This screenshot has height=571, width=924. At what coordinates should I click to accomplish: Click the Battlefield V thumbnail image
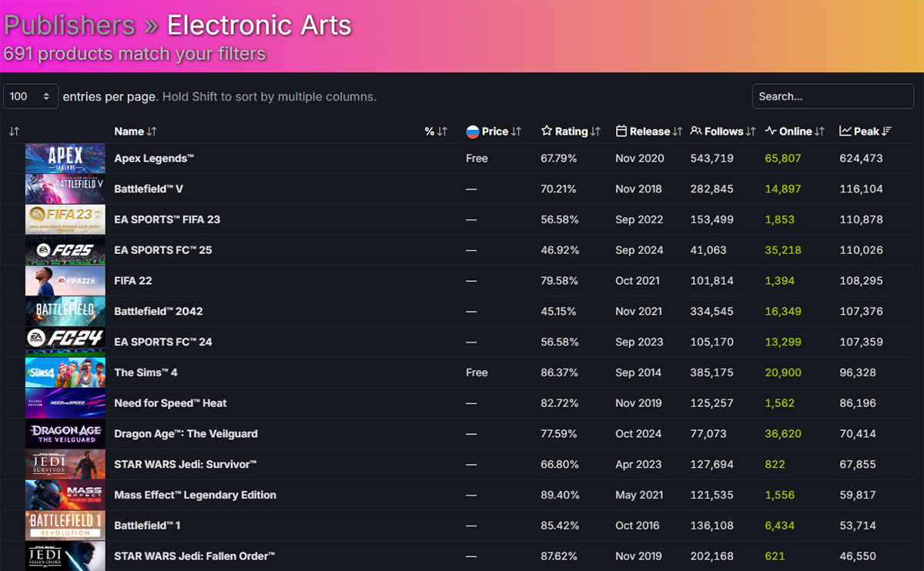click(65, 189)
